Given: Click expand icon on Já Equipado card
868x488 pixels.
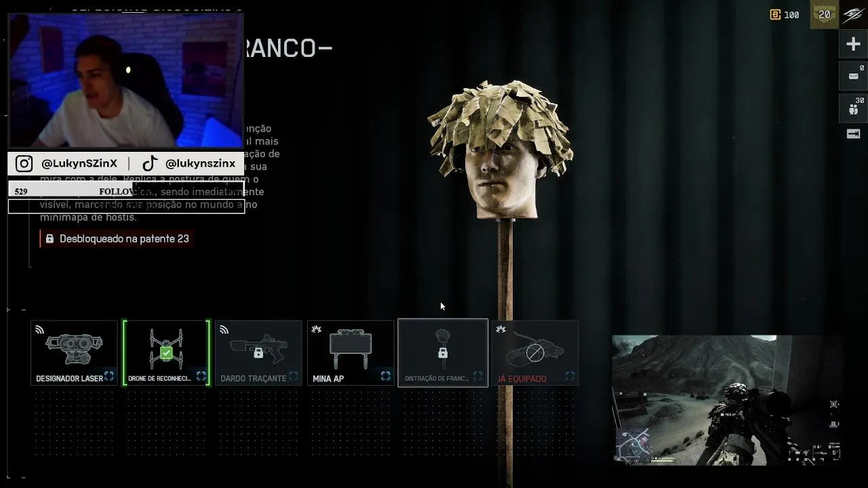Looking at the screenshot, I should 570,376.
